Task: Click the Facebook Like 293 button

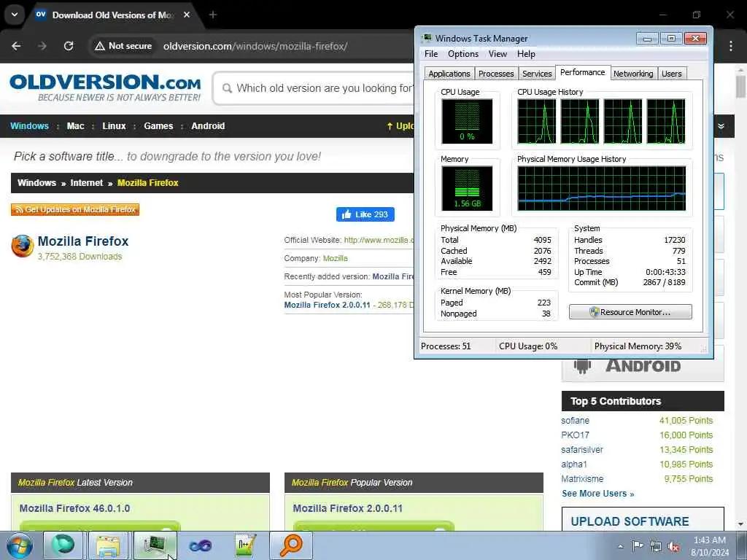Action: [x=365, y=214]
